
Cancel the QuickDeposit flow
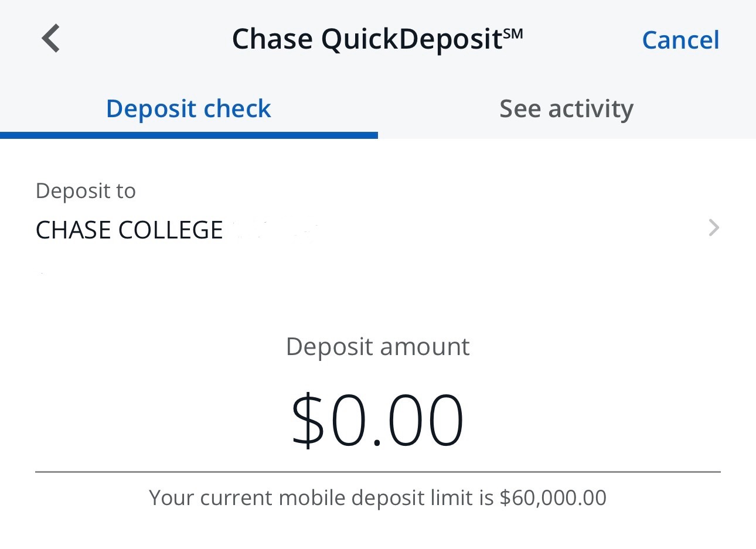680,40
